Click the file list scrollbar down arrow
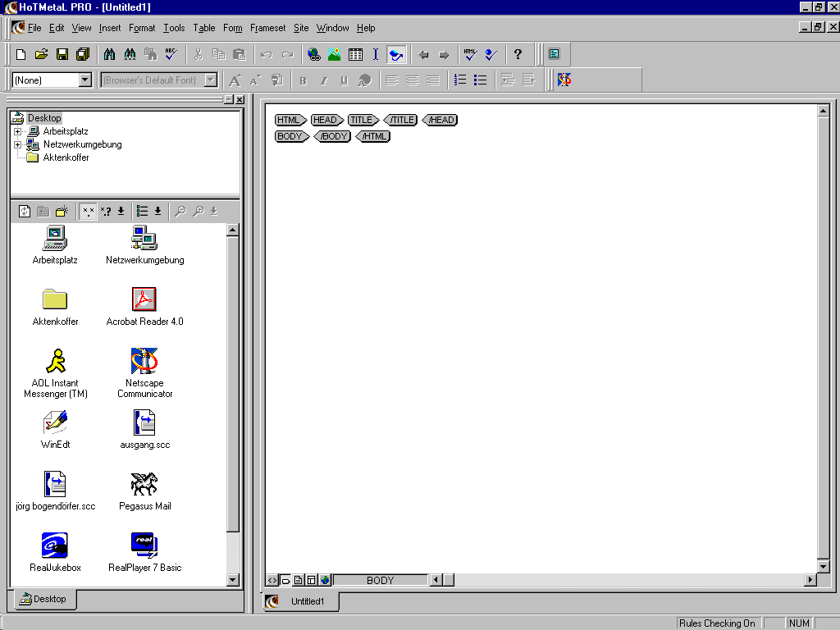The height and width of the screenshot is (630, 840). click(232, 579)
